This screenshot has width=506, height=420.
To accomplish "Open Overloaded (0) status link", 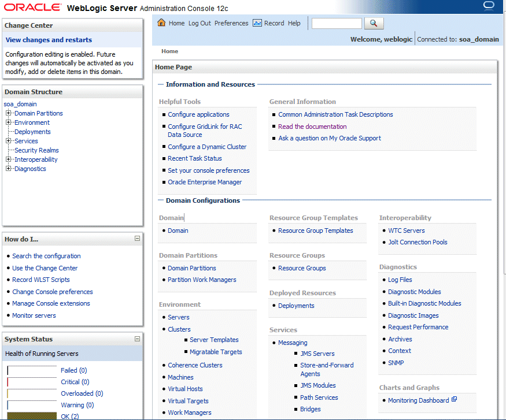I will coord(82,393).
